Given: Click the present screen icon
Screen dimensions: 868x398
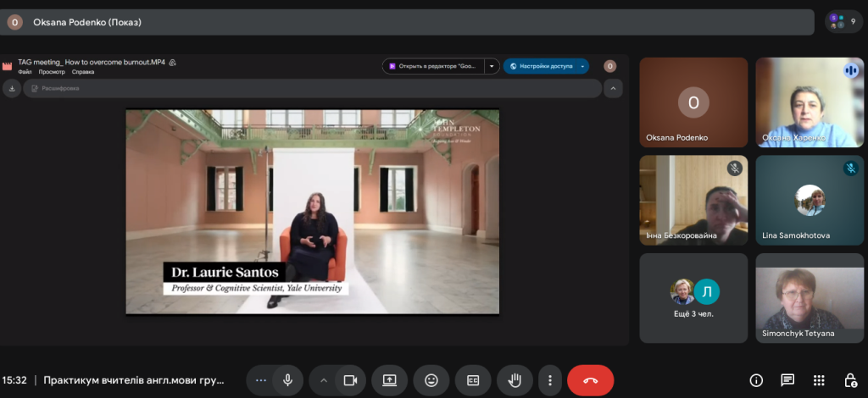Looking at the screenshot, I should click(x=390, y=380).
